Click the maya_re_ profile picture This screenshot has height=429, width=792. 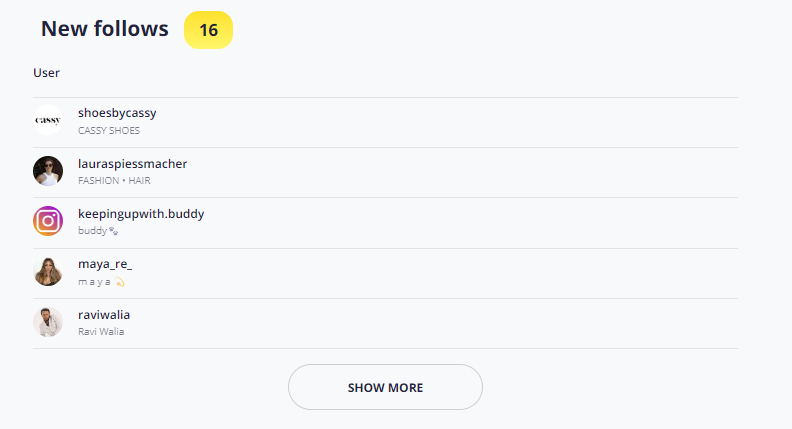(x=48, y=271)
